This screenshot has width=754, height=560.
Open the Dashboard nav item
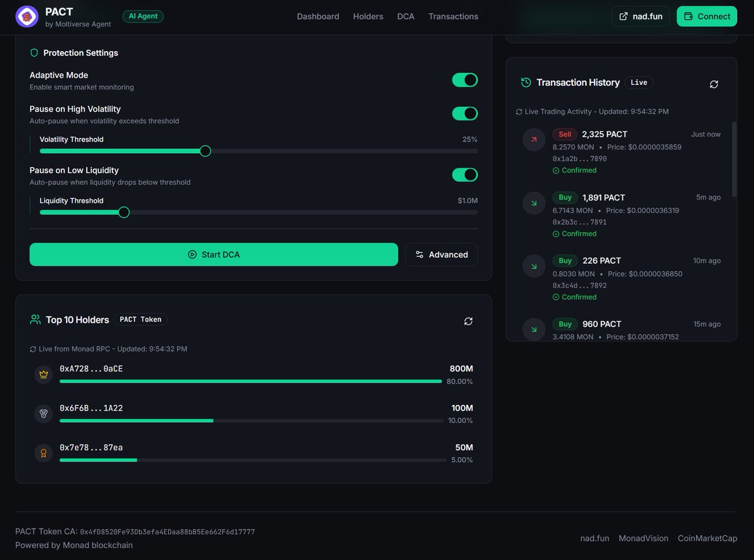pyautogui.click(x=318, y=16)
